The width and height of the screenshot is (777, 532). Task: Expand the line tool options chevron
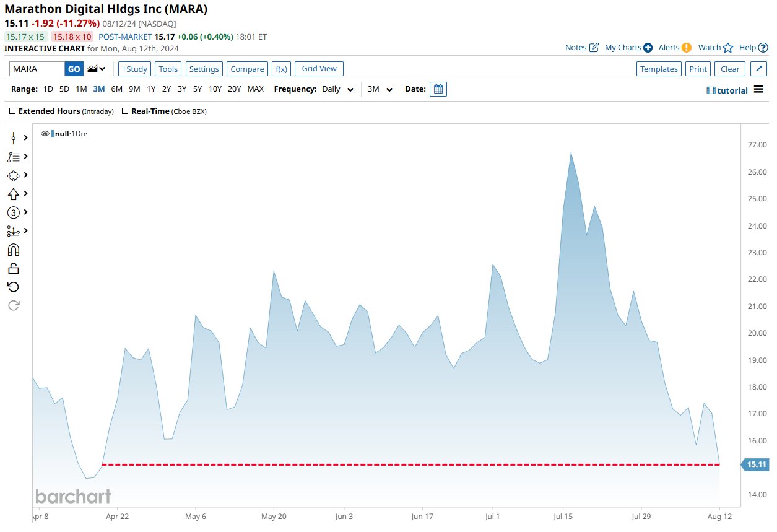pyautogui.click(x=26, y=138)
